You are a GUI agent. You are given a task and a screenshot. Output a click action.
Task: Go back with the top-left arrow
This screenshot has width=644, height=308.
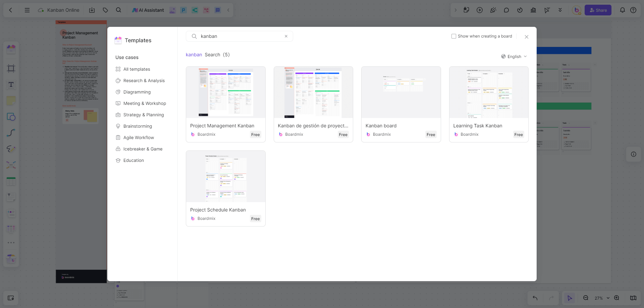pos(11,10)
